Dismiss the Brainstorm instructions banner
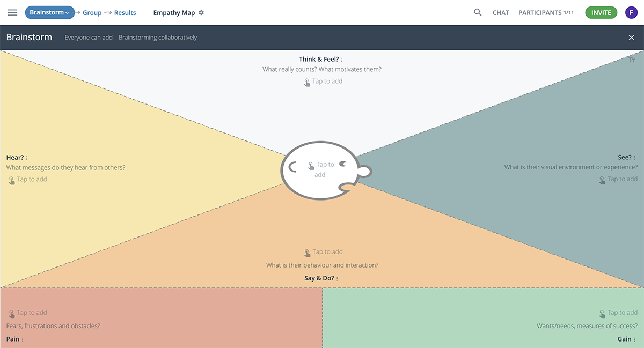Viewport: 644px width, 348px height. [x=631, y=38]
